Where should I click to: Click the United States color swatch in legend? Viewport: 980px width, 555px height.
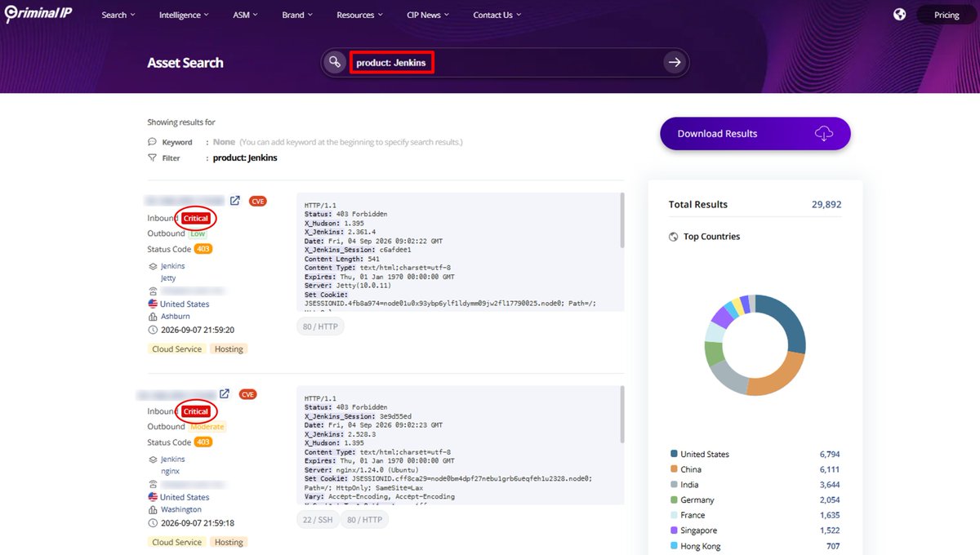[x=674, y=454]
